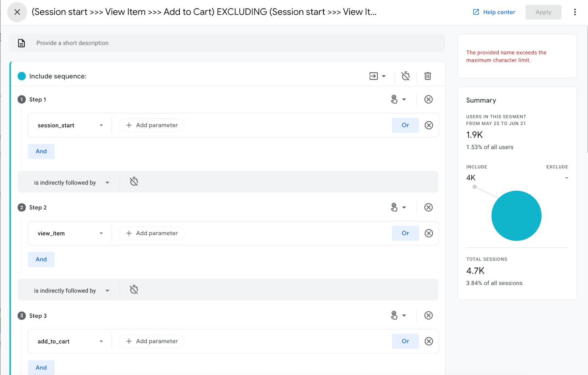
Task: Remove Step 3 using its circled X
Action: click(428, 315)
